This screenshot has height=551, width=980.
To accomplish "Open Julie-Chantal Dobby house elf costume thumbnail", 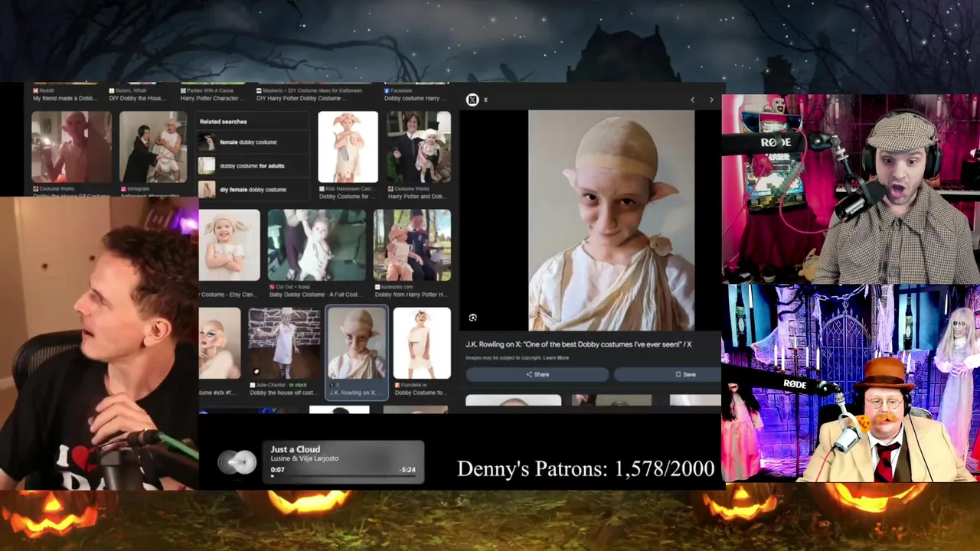I will pyautogui.click(x=284, y=344).
